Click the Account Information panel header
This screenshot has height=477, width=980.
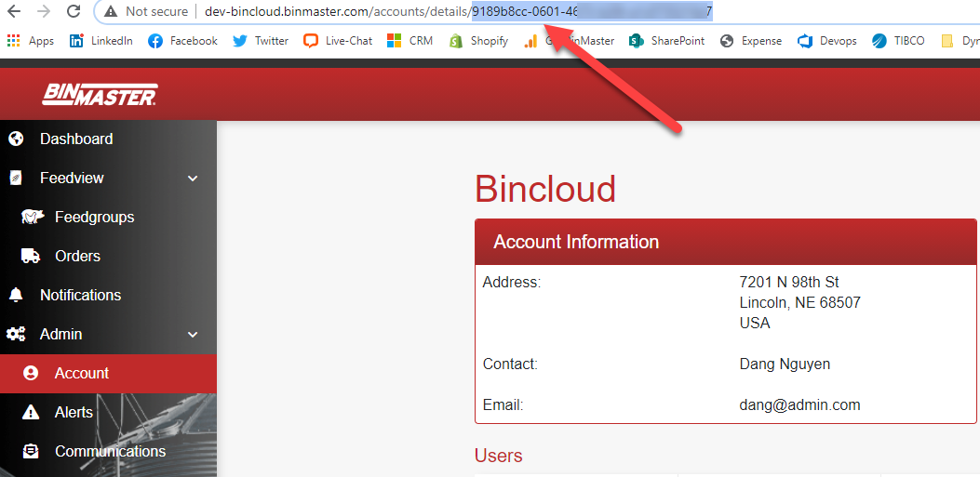pos(726,243)
